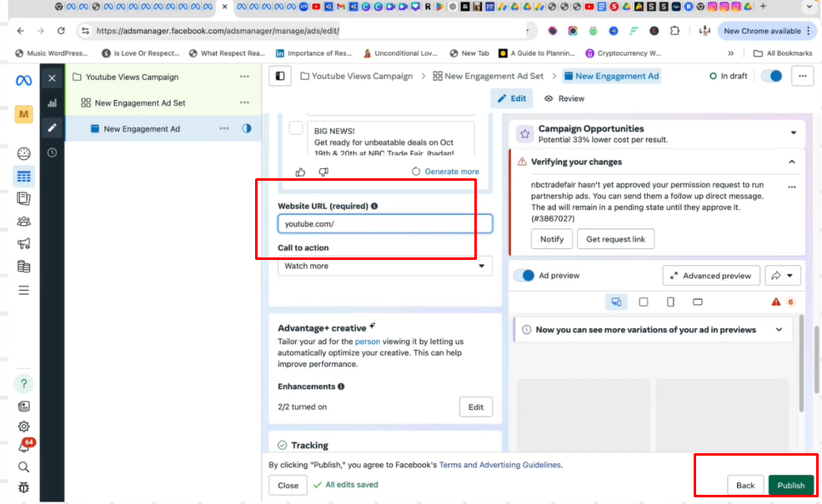The height and width of the screenshot is (504, 822).
Task: Open the account overview gauge icon
Action: (23, 153)
